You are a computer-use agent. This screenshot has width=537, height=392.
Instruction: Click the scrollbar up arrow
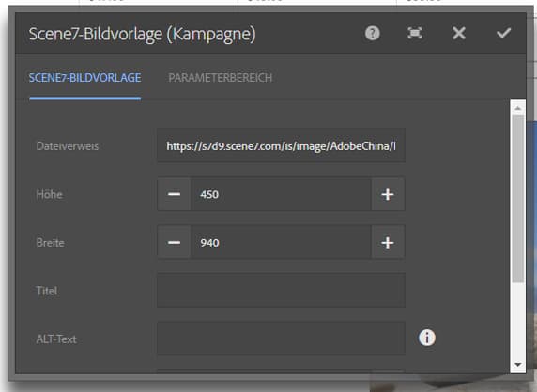point(518,108)
